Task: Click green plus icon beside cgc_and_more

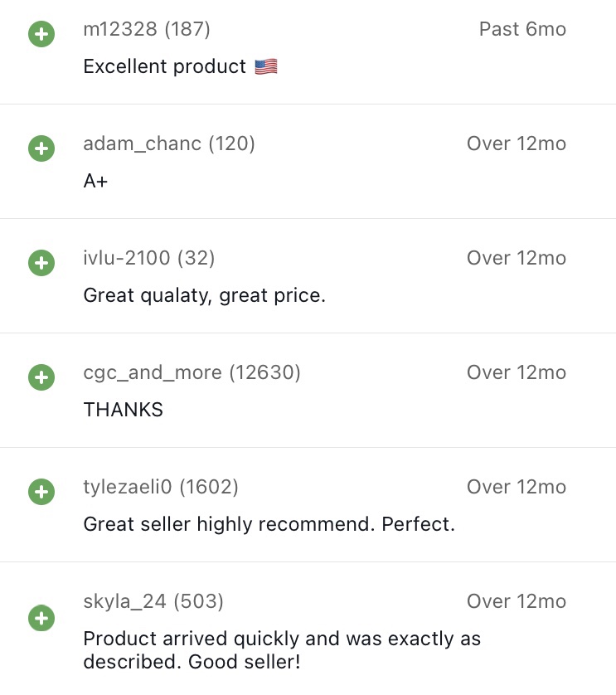Action: coord(41,378)
